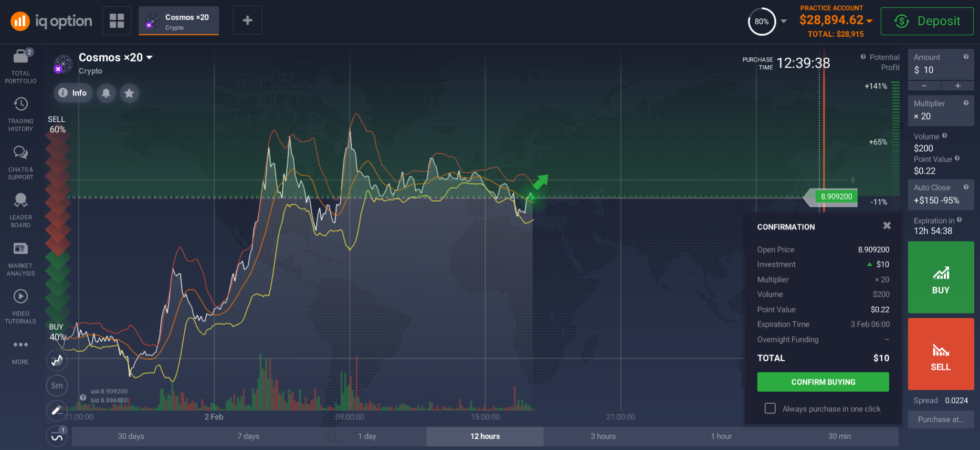Click the Multiplier help question icon
The width and height of the screenshot is (980, 450).
(x=966, y=103)
